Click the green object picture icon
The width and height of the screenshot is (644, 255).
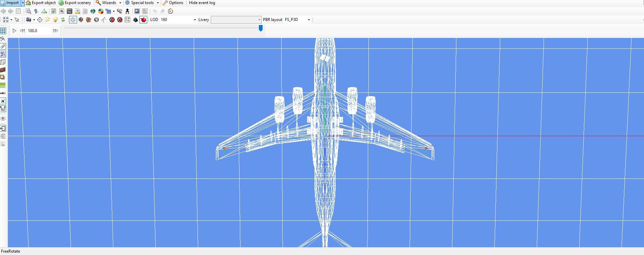pos(54,11)
